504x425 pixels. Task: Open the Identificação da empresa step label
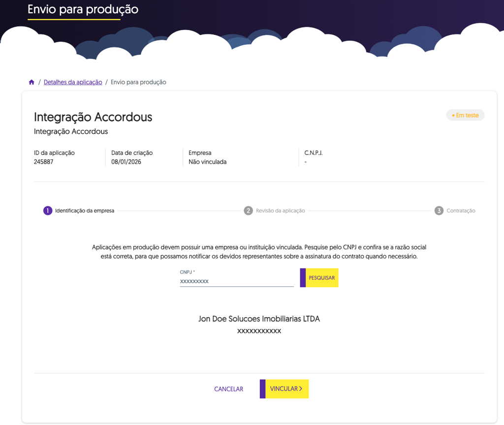click(x=85, y=211)
